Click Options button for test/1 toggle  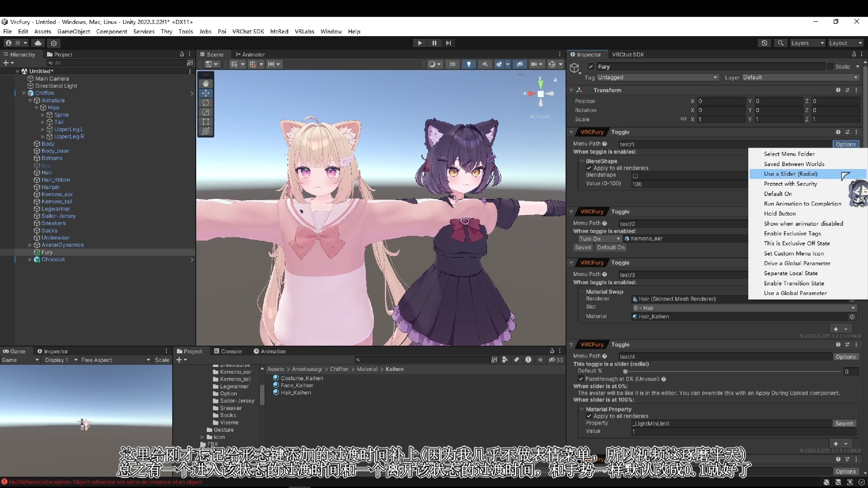[x=845, y=144]
